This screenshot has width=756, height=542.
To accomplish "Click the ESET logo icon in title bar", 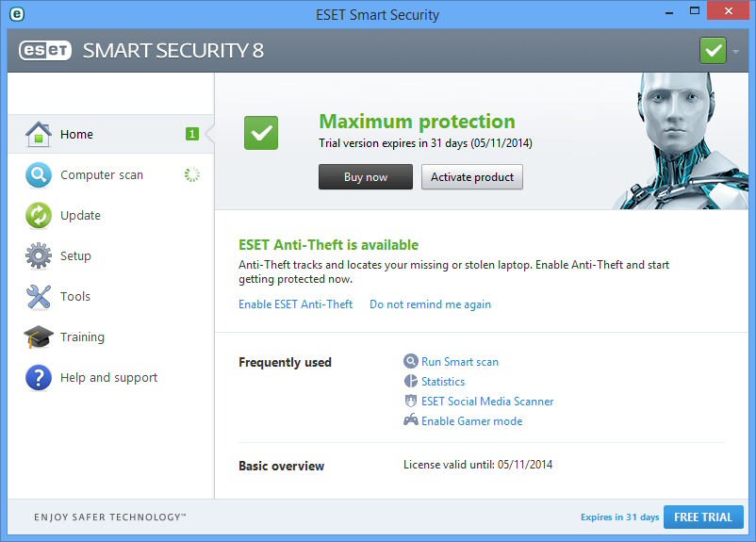I will point(16,14).
